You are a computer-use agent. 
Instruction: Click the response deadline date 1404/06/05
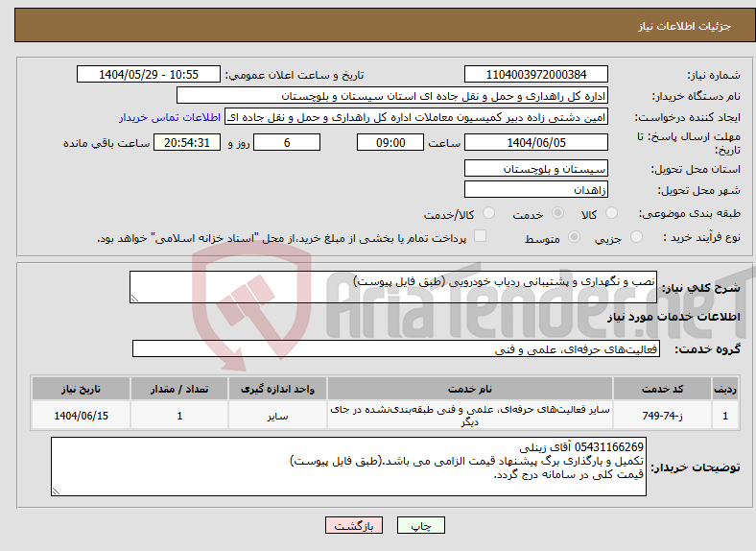535,142
